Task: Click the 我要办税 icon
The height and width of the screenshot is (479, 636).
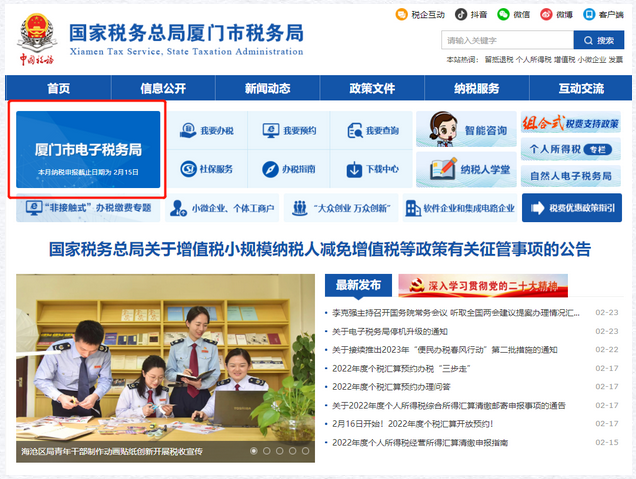Action: pos(188,131)
